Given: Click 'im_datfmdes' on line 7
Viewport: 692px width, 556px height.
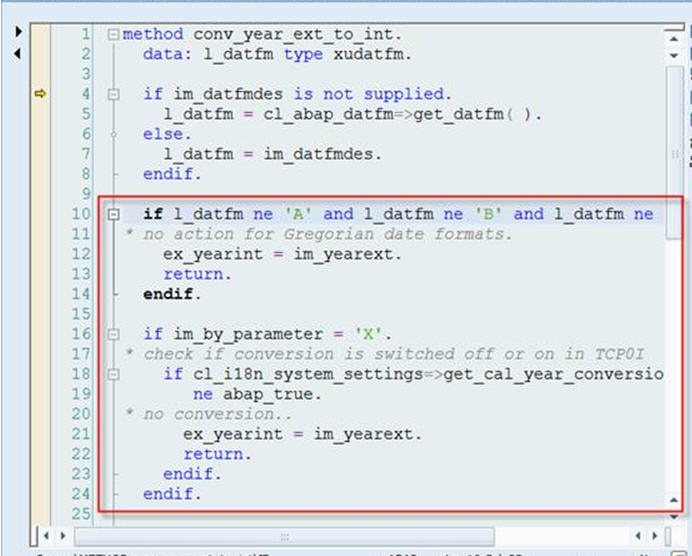Looking at the screenshot, I should (318, 154).
